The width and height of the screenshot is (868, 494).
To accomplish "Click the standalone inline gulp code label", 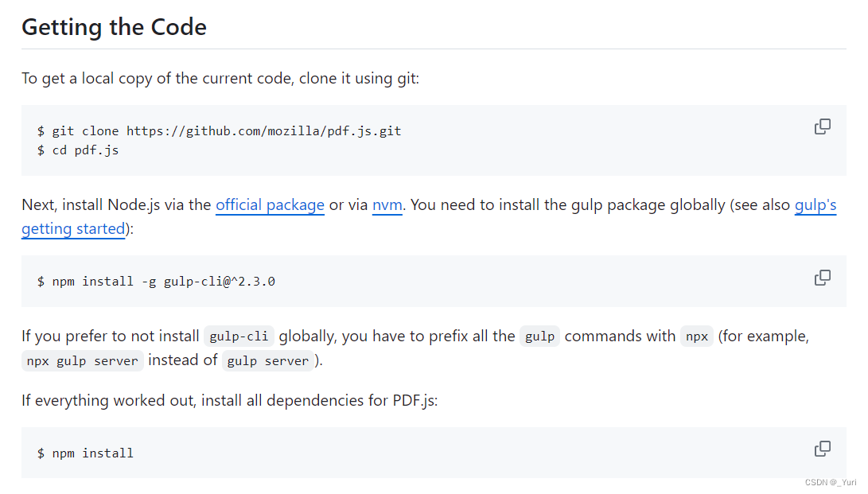I will (x=539, y=336).
